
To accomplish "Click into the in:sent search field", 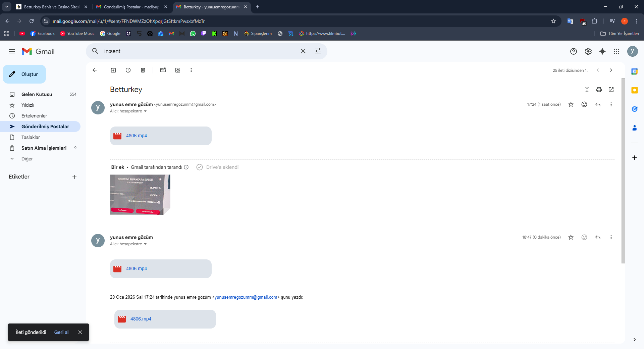I will click(200, 51).
